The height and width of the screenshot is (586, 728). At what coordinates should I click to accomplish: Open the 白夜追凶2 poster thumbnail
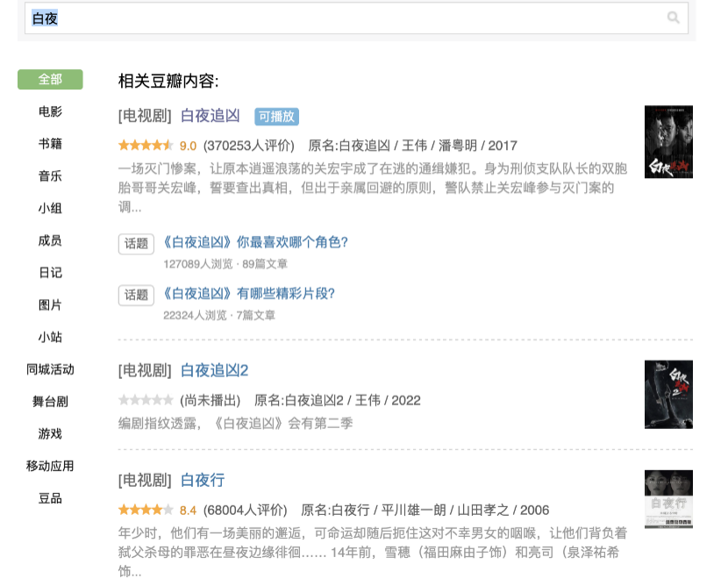(x=668, y=394)
